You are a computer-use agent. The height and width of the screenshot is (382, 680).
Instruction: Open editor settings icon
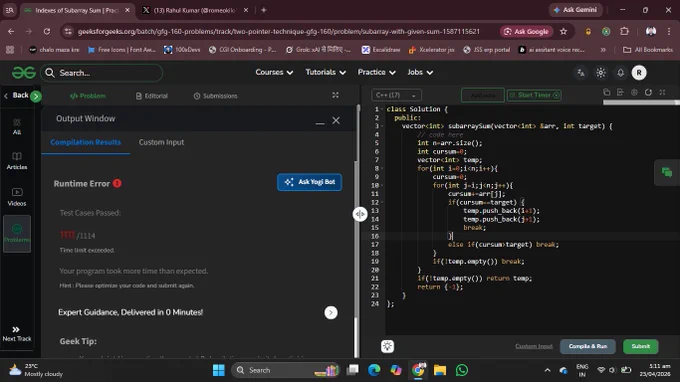point(634,92)
